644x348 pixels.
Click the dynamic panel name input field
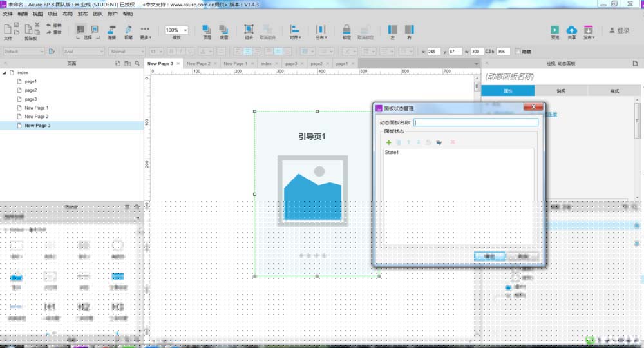[x=476, y=122]
